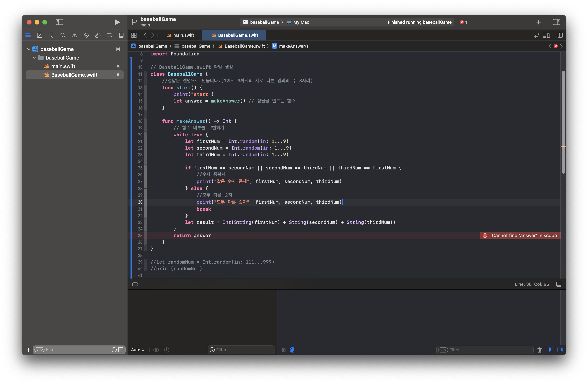Open the Report navigator icon
Screen dimensions: 588x384
pos(121,35)
